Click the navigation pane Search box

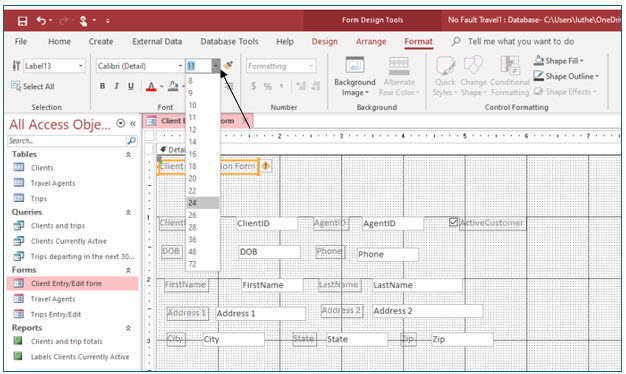(67, 141)
